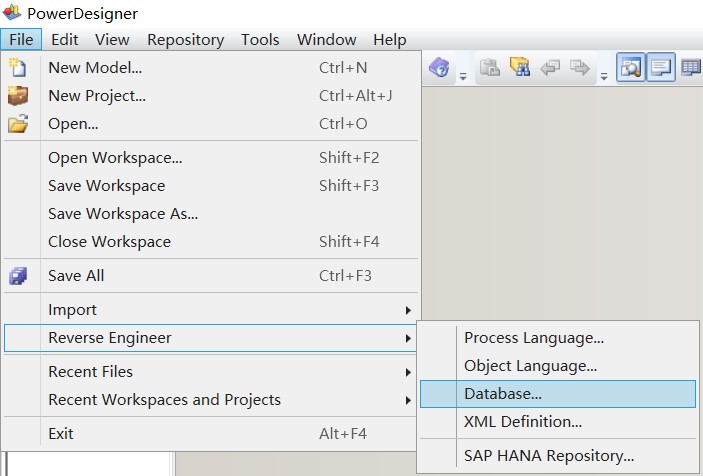Image resolution: width=703 pixels, height=476 pixels.
Task: Open the toolbar options dropdown after help icon
Action: click(463, 75)
